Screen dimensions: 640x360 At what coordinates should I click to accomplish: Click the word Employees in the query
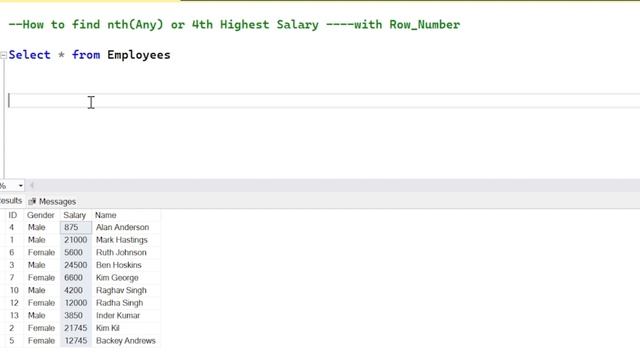coord(139,55)
